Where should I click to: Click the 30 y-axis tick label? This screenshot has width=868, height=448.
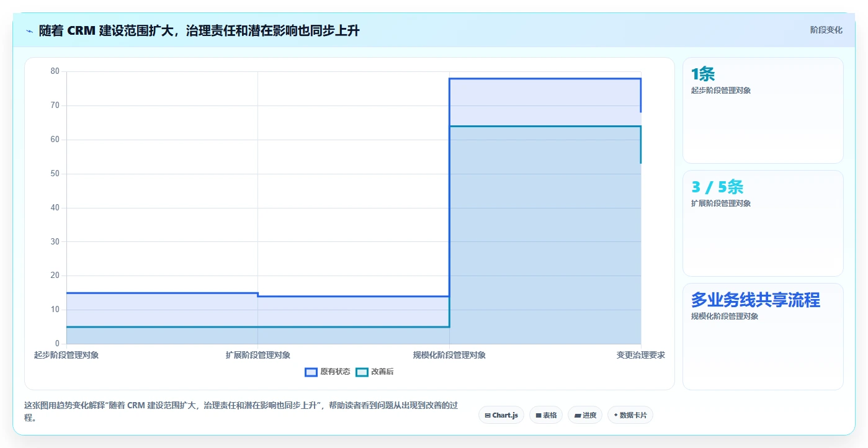coord(55,241)
